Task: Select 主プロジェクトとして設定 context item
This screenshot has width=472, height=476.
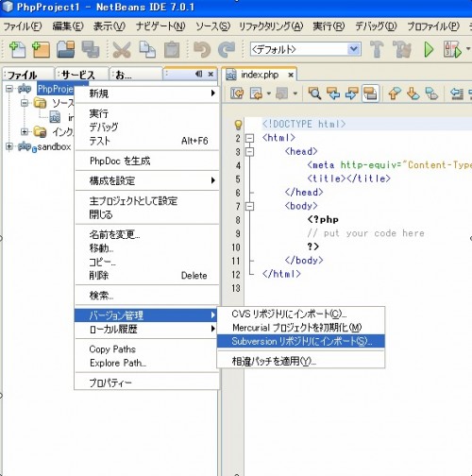Action: [x=147, y=201]
